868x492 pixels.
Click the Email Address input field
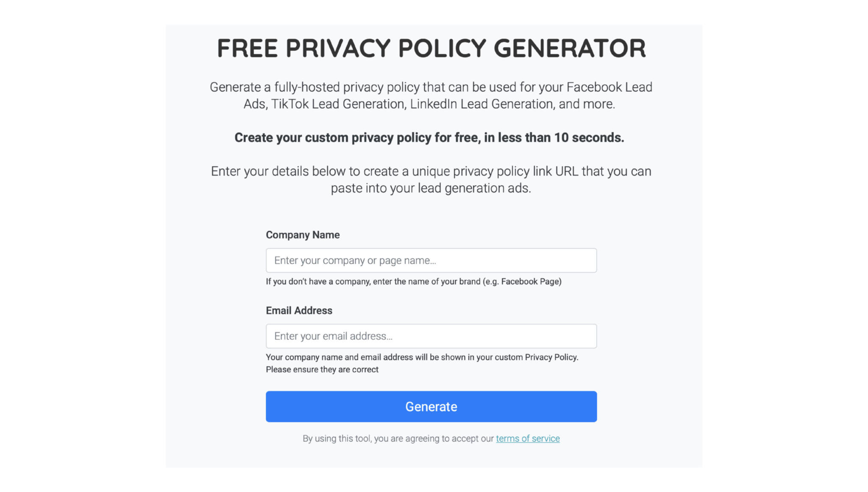point(431,335)
